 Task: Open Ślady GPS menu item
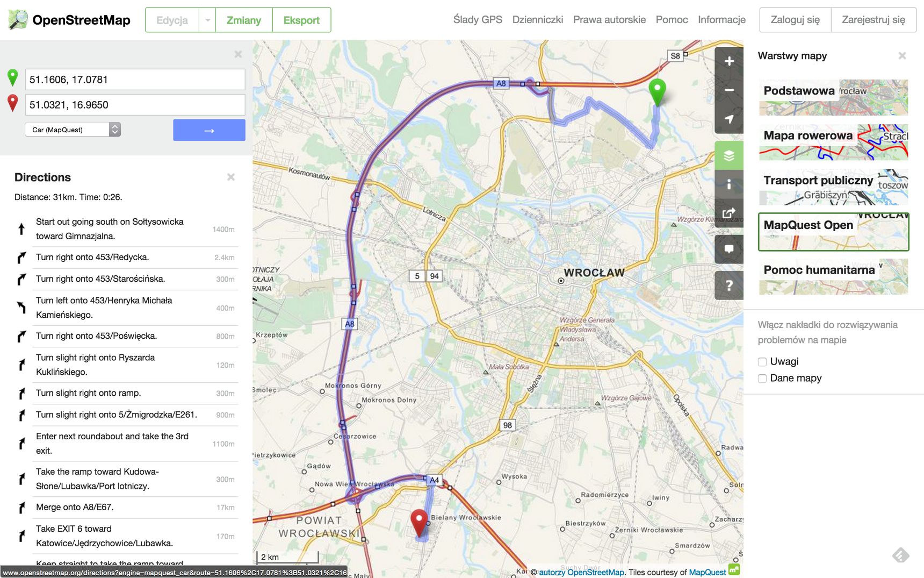pos(478,20)
